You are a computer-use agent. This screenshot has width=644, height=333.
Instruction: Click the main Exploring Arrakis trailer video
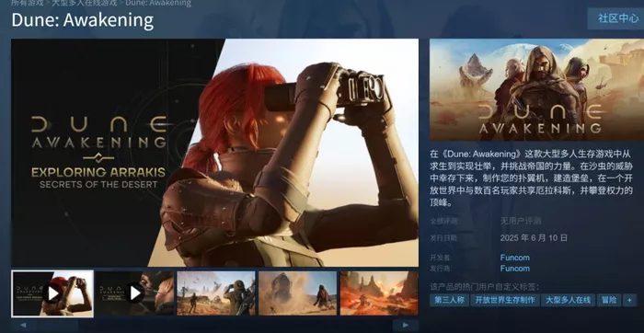tap(214, 153)
